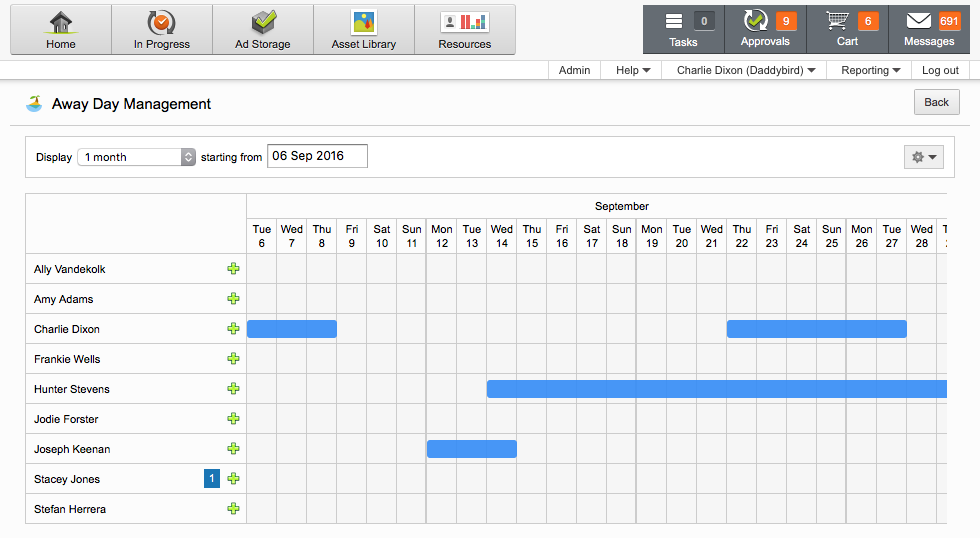Add away day for Ally Vandekolk
980x538 pixels.
234,269
